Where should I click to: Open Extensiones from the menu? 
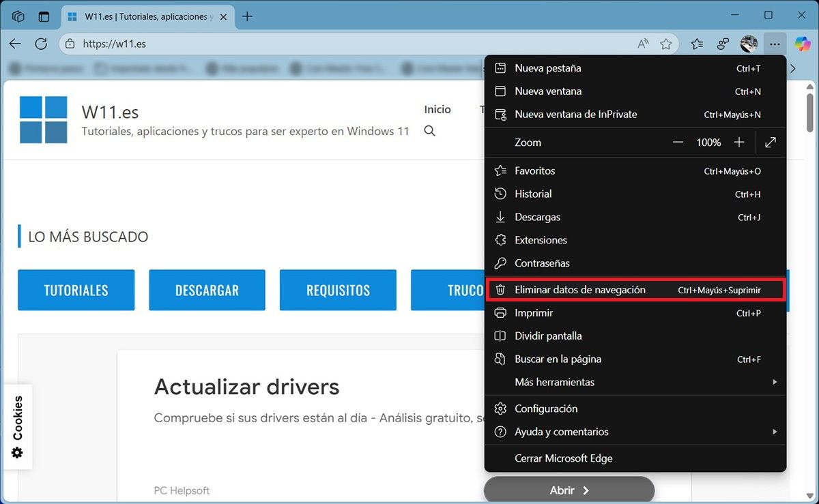click(x=635, y=240)
